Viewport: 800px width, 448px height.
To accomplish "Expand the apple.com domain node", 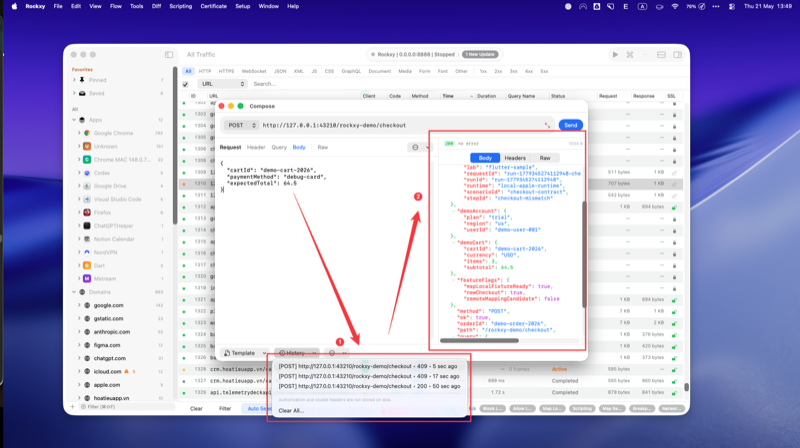I will (80, 385).
